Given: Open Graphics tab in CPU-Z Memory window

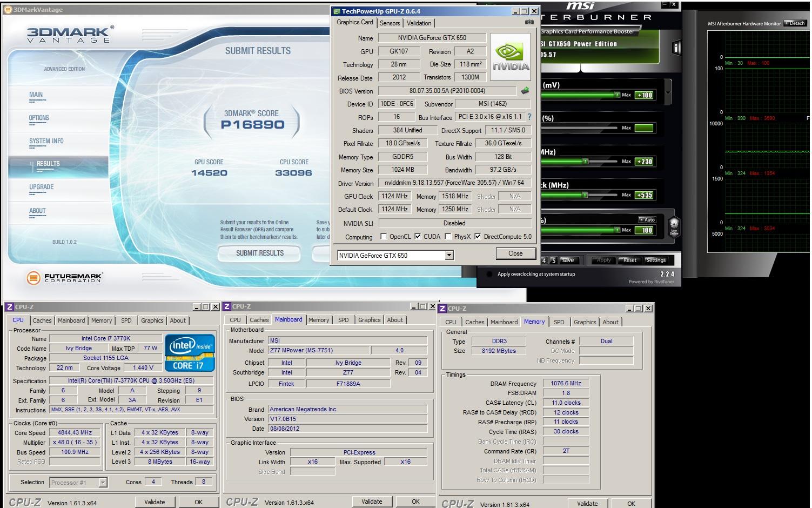Looking at the screenshot, I should pos(585,322).
